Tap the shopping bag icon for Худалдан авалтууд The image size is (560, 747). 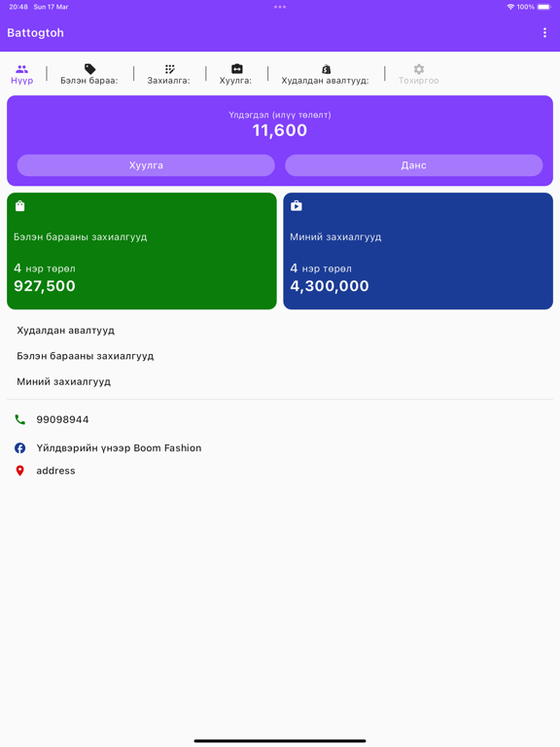pos(327,69)
